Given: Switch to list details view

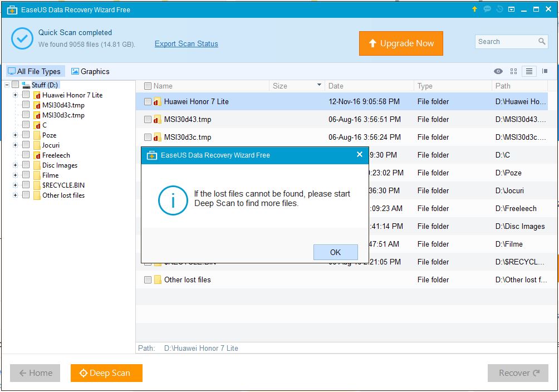Looking at the screenshot, I should [529, 71].
